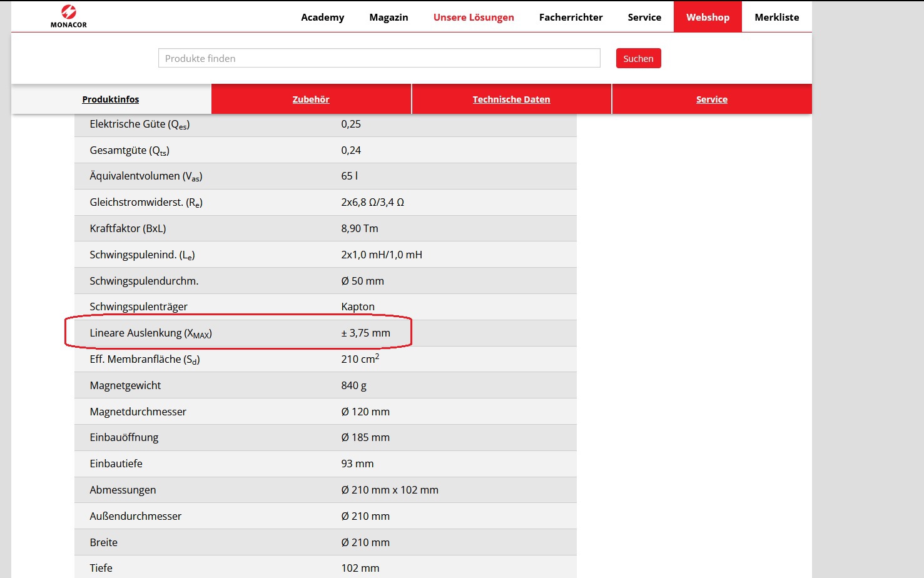The image size is (924, 578).
Task: Click the Schwingspulenträger Kapton value
Action: point(358,307)
